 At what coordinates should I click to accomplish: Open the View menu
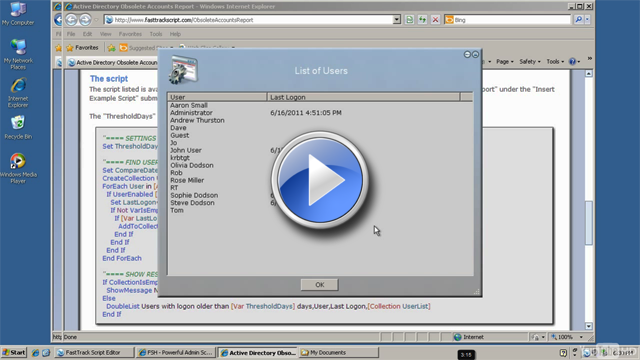105,34
